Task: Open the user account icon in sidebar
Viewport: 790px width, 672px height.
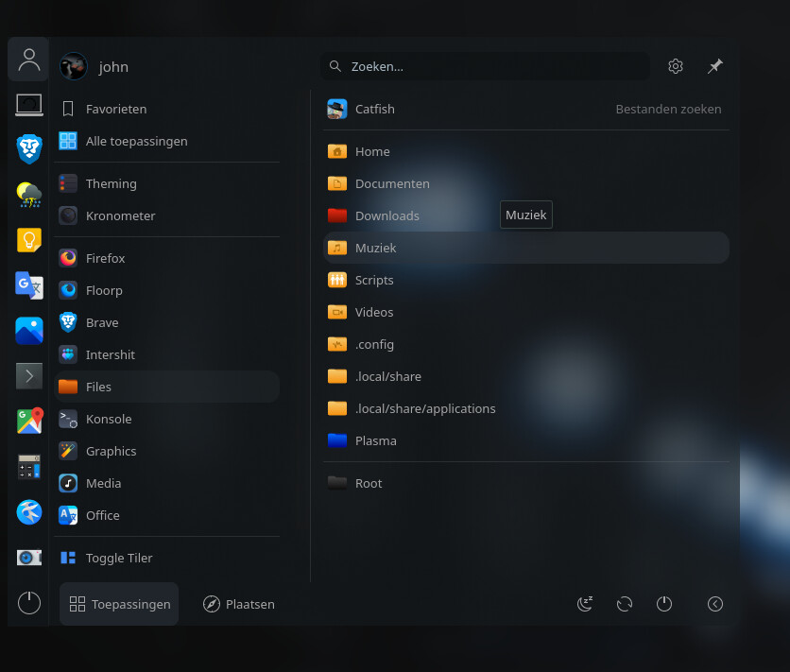Action: pyautogui.click(x=28, y=60)
